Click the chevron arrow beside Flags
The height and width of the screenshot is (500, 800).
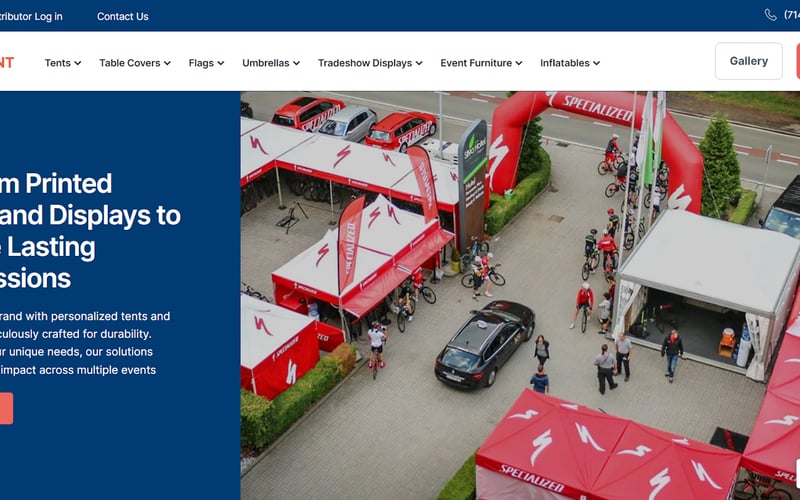click(220, 63)
